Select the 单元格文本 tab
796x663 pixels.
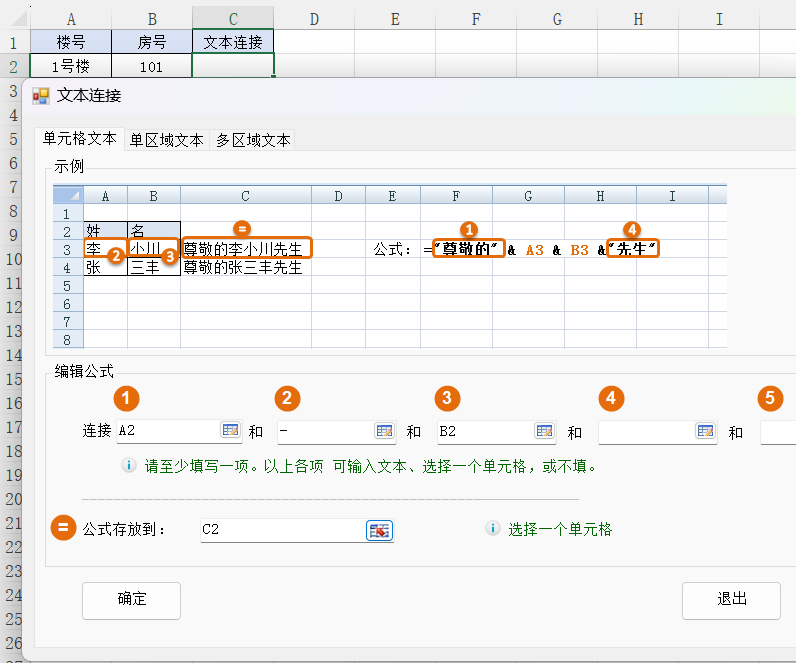point(79,139)
